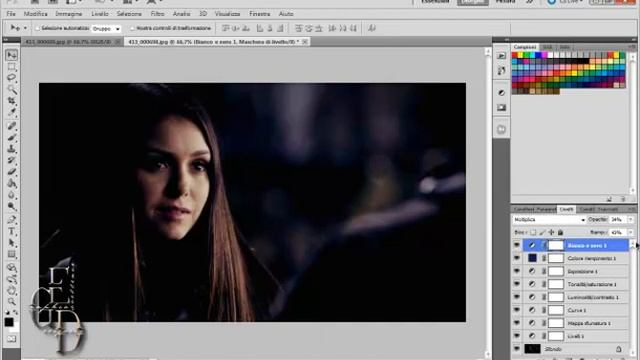Viewport: 640px width, 360px height.
Task: Click the lock transparent pixels icon
Action: pyautogui.click(x=533, y=232)
